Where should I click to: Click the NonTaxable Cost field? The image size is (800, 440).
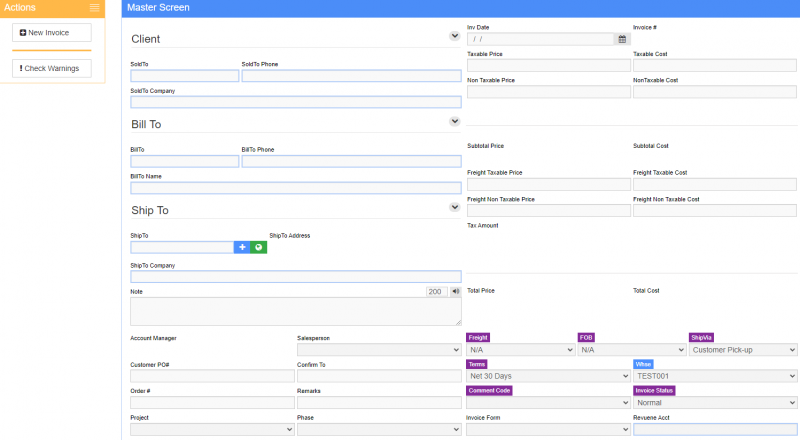(x=715, y=92)
